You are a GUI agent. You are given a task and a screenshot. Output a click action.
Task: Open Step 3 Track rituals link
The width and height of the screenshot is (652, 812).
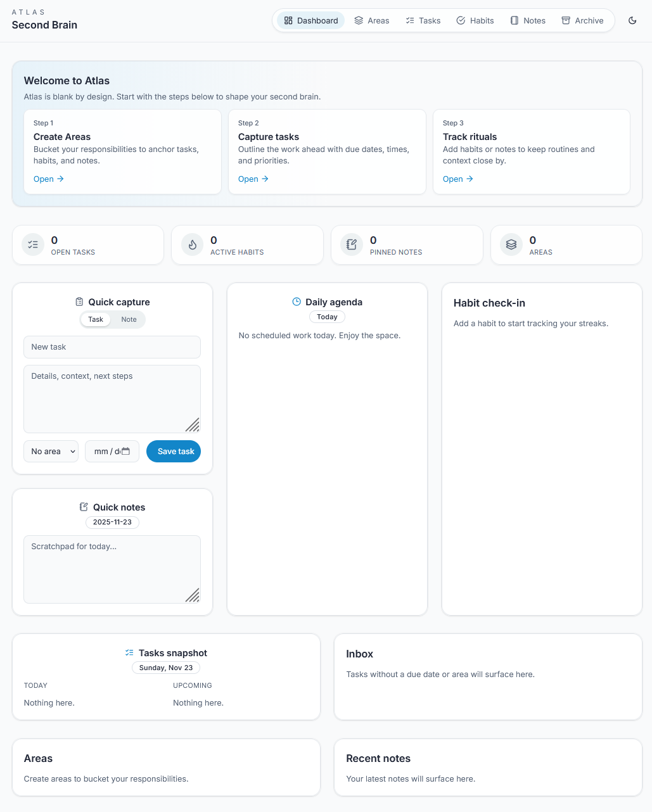[x=458, y=179]
